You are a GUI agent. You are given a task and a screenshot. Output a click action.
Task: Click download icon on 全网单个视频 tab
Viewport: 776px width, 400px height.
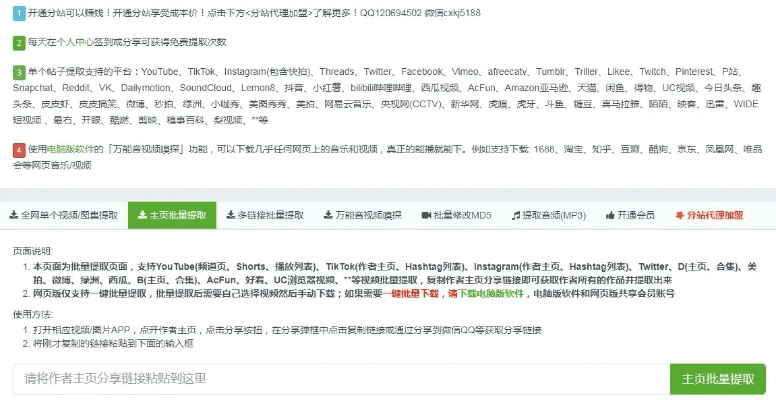pos(13,215)
